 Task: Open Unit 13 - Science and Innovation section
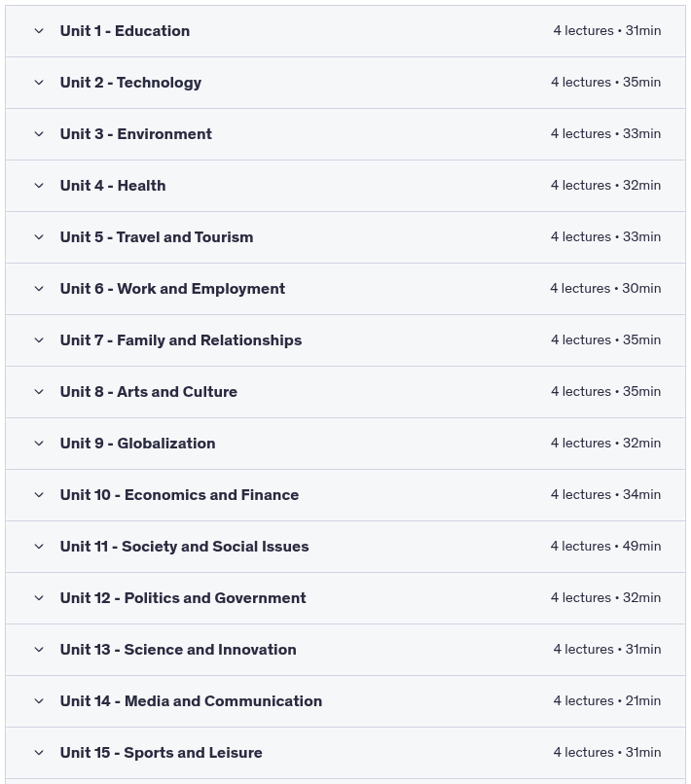coord(178,650)
